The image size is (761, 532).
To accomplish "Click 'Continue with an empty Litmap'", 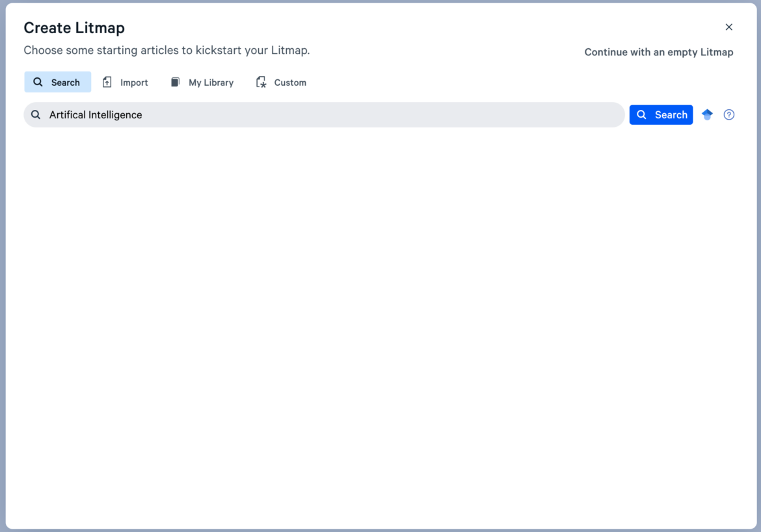I will [658, 52].
